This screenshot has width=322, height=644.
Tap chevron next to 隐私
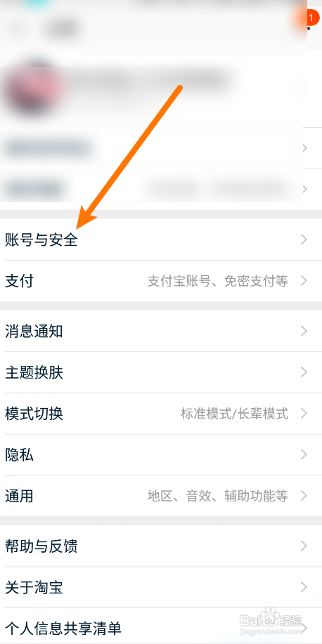click(x=304, y=454)
